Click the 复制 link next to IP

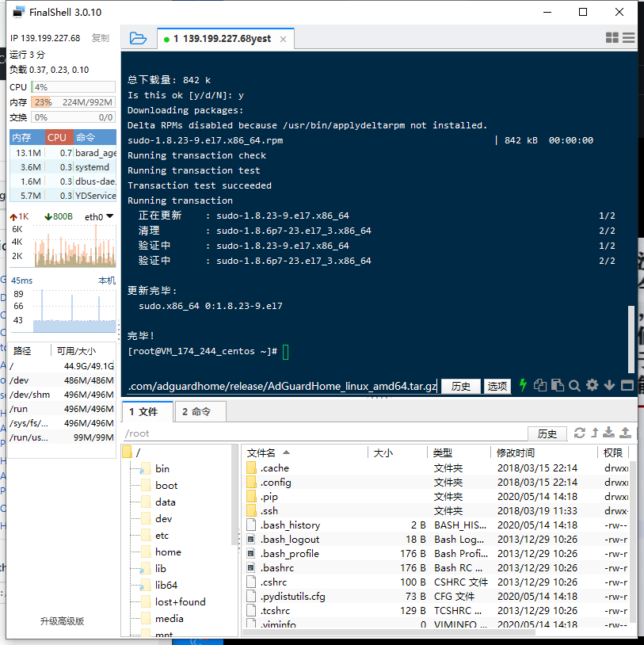pyautogui.click(x=101, y=38)
